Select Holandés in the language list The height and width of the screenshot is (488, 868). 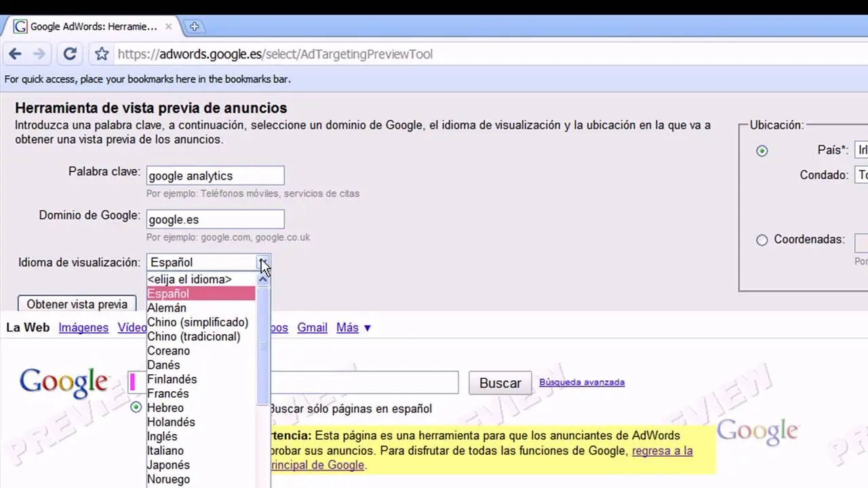click(x=201, y=422)
